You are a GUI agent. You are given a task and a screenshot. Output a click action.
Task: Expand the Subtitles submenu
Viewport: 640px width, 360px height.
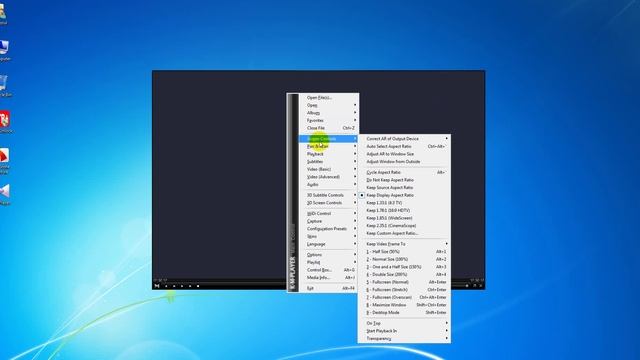point(329,162)
